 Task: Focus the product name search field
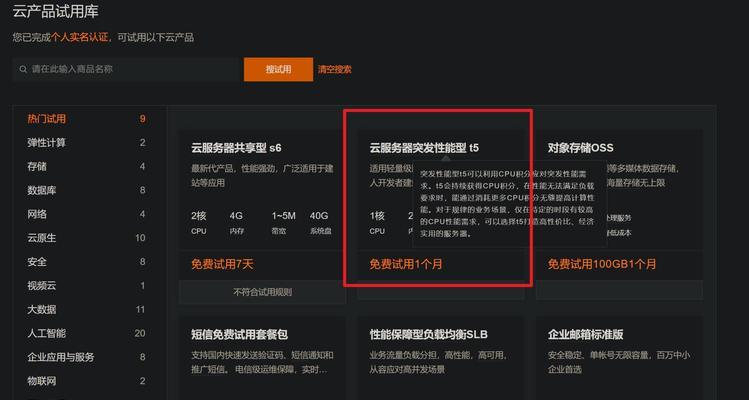tap(128, 69)
